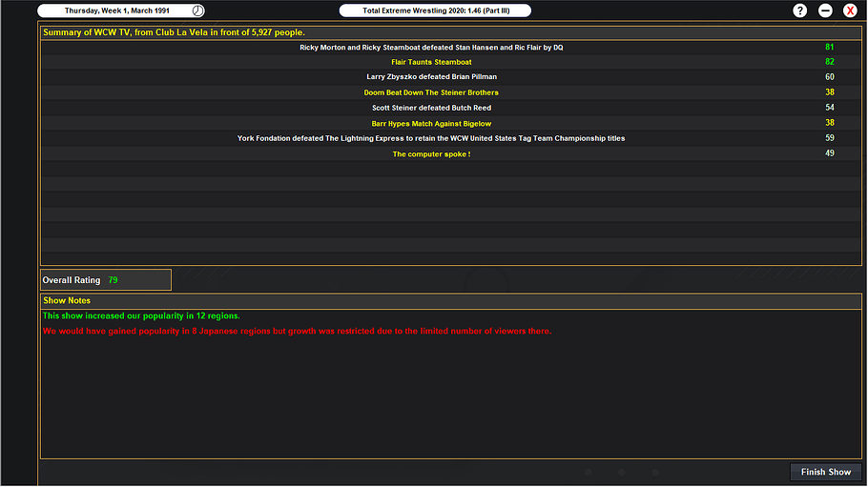Select Scott Steiner defeated Butch Reed row

pyautogui.click(x=450, y=108)
